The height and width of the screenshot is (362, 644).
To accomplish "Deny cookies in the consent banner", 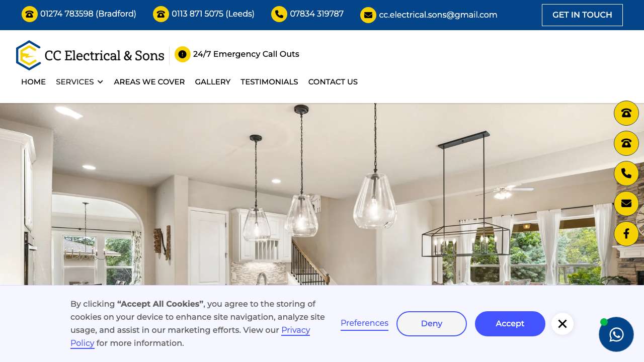I will (432, 324).
